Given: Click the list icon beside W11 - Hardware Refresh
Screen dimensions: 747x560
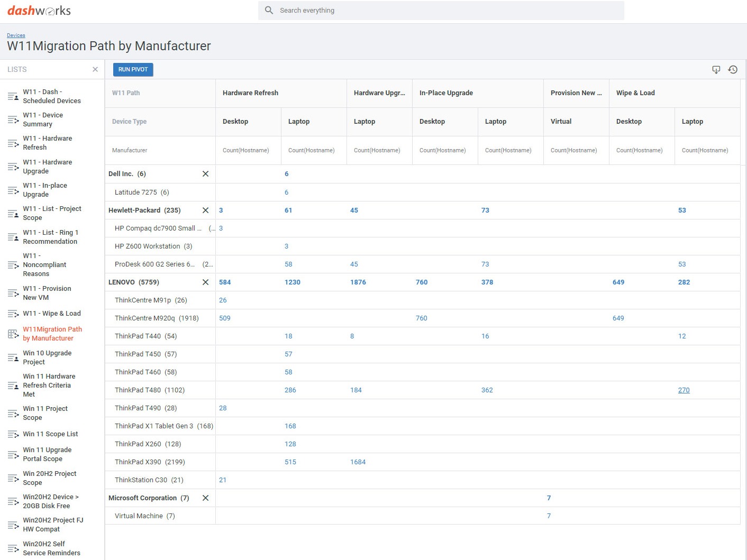Looking at the screenshot, I should tap(13, 143).
